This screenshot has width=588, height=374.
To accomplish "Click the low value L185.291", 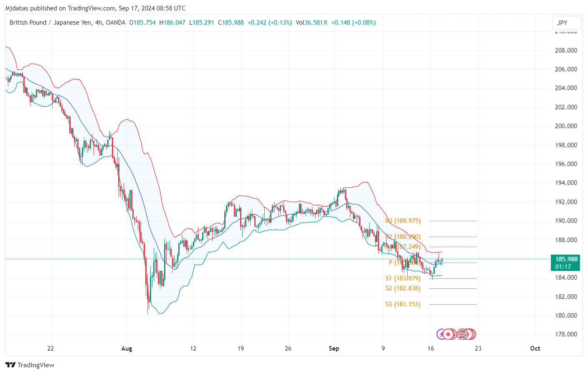I will pos(202,23).
